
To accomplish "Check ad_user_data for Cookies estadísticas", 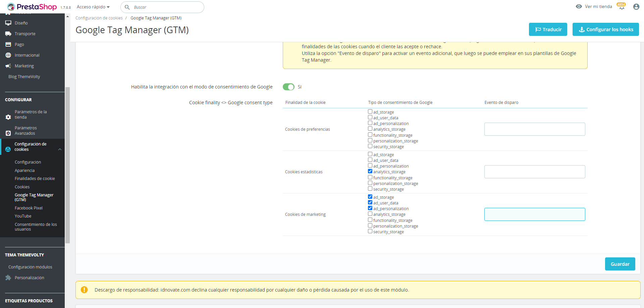I will click(x=370, y=160).
